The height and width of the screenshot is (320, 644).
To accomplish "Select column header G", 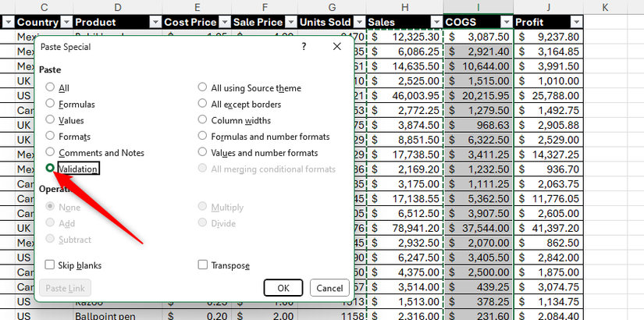I will coord(333,7).
